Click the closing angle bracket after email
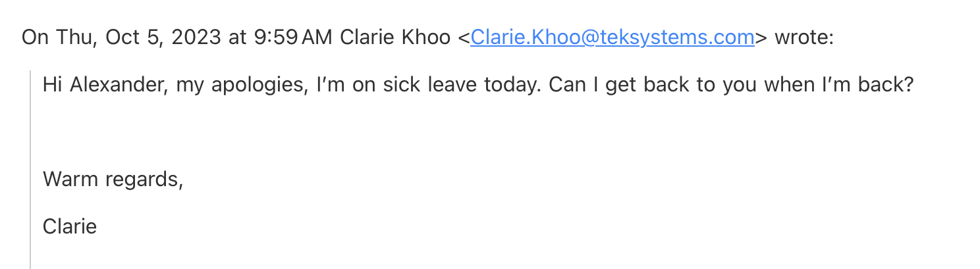The height and width of the screenshot is (269, 980). 761,38
